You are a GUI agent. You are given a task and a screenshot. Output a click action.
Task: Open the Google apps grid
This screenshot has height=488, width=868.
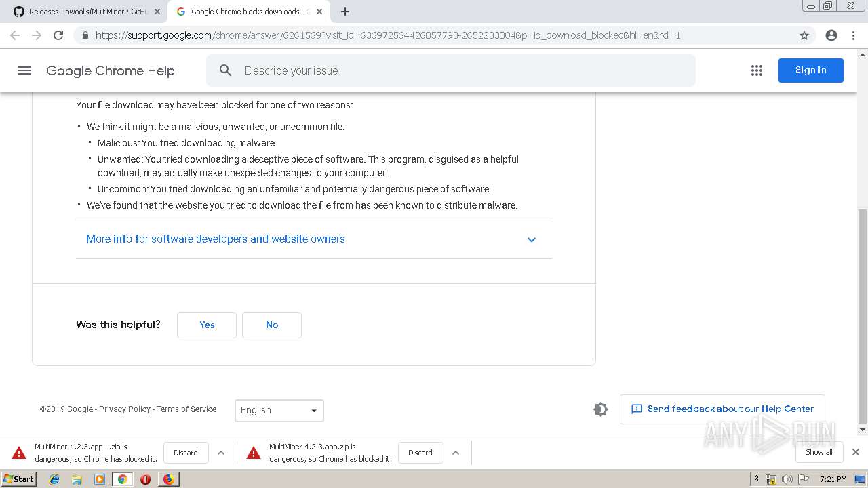point(757,70)
